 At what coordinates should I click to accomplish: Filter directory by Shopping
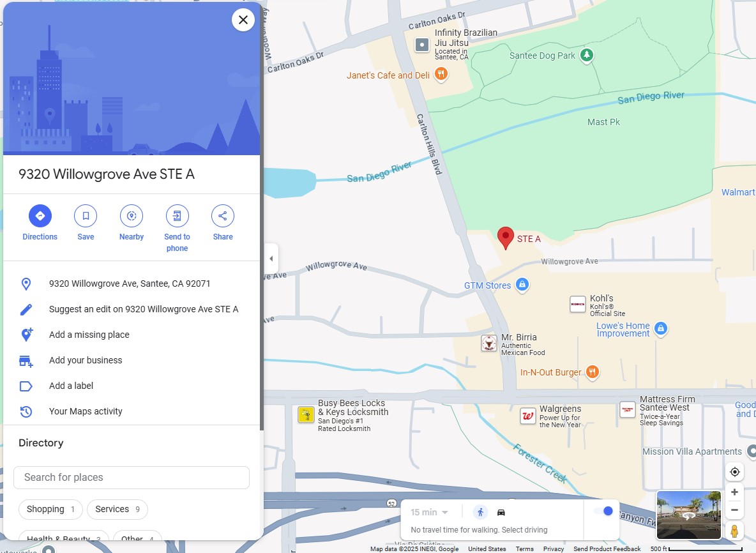pos(50,509)
